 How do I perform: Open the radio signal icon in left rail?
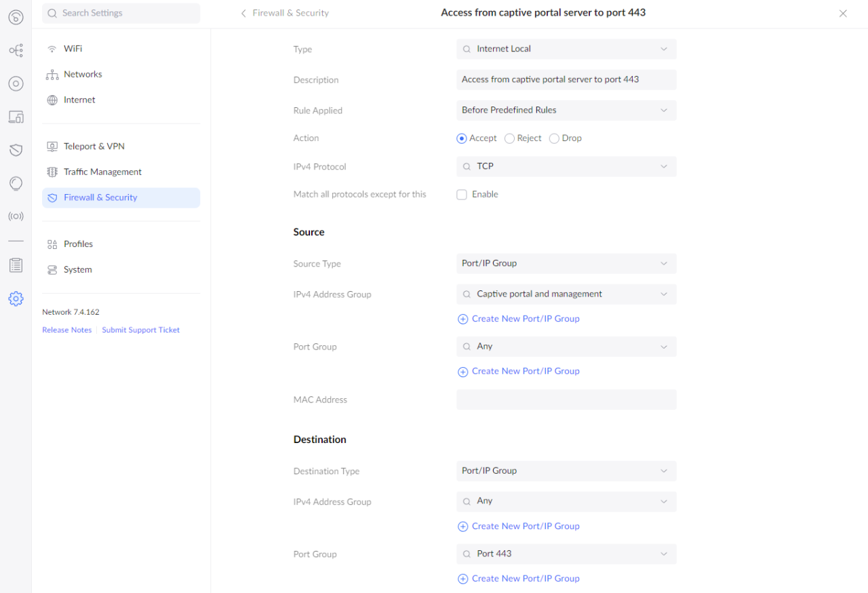point(16,216)
